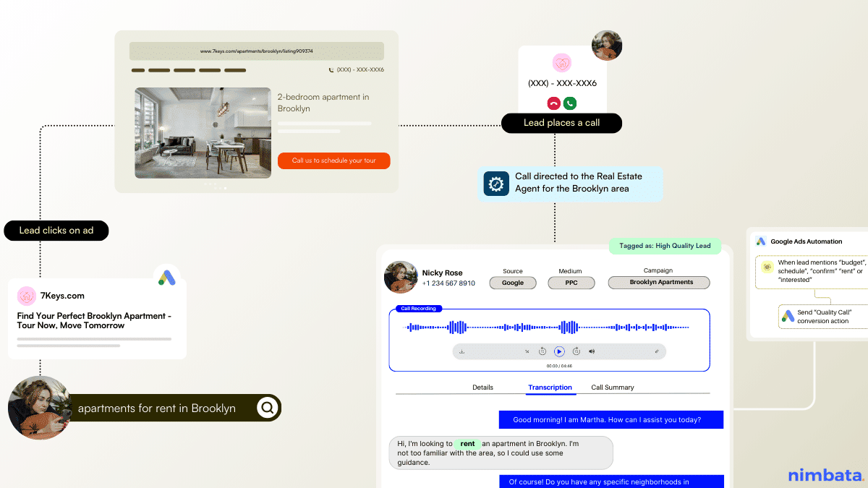Change playback speed from 1x
Image resolution: width=868 pixels, height=488 pixels.
point(527,351)
